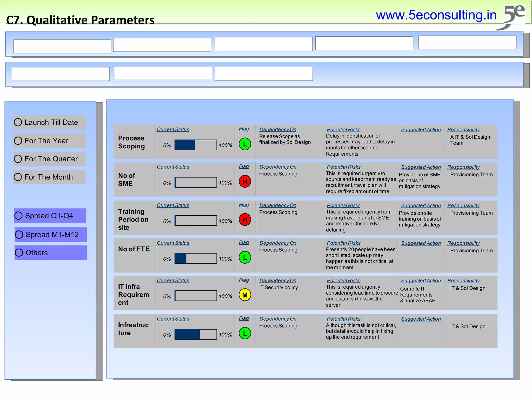Click the green L flag for Infrastructure

coord(245,333)
